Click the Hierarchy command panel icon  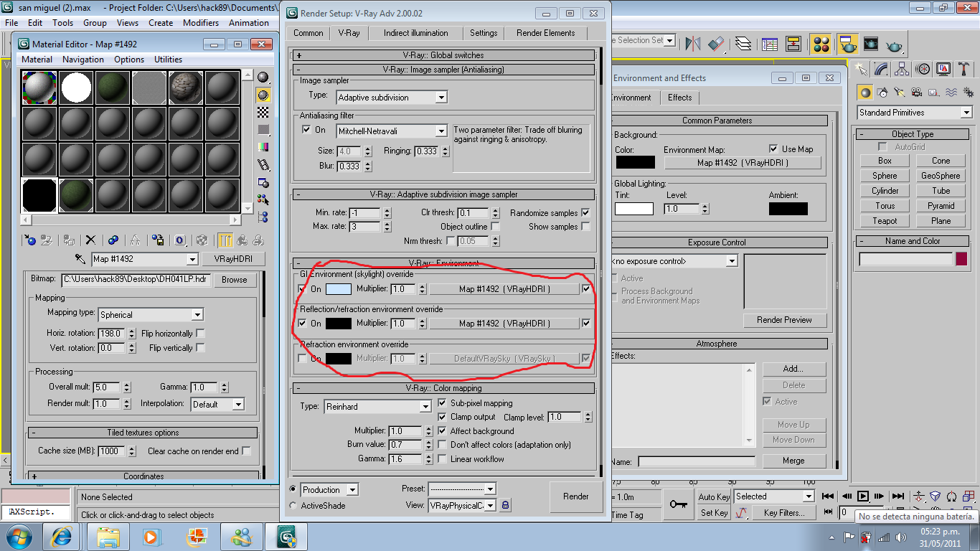pos(903,70)
